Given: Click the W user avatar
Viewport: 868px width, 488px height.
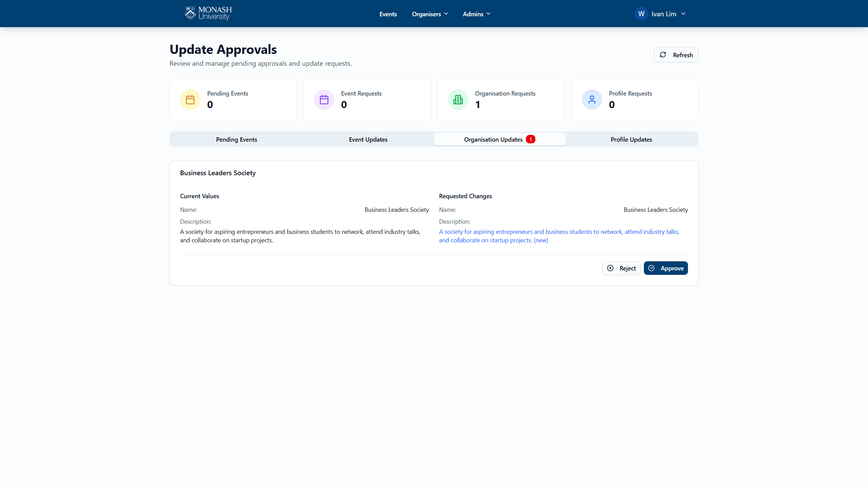Looking at the screenshot, I should [x=641, y=14].
